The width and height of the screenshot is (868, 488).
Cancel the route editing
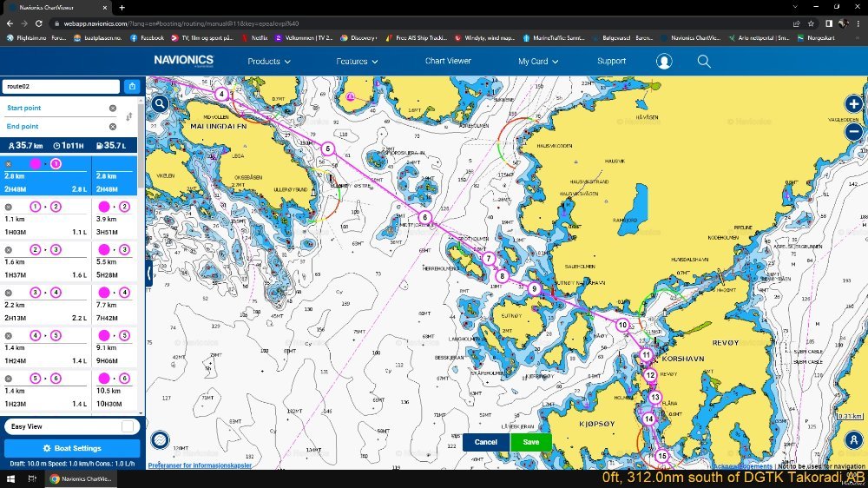click(x=485, y=442)
